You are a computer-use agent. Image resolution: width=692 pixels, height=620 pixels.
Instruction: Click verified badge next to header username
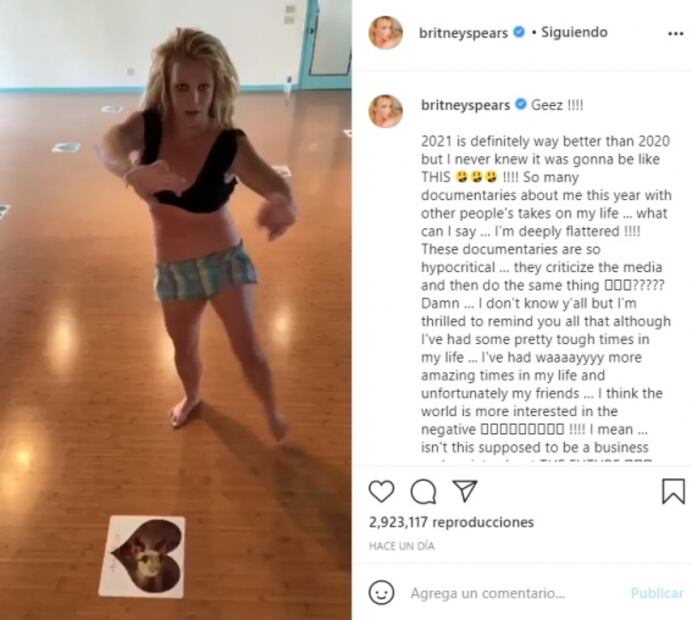520,32
